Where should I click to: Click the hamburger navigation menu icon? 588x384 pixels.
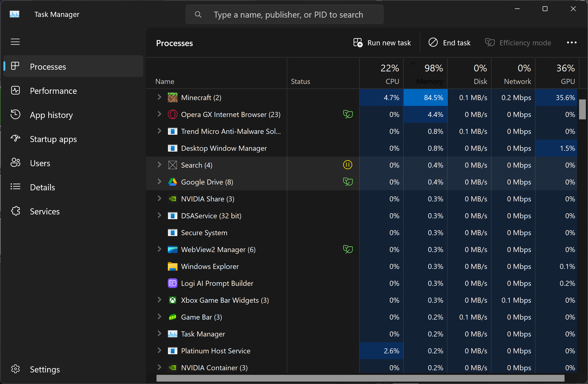click(15, 42)
